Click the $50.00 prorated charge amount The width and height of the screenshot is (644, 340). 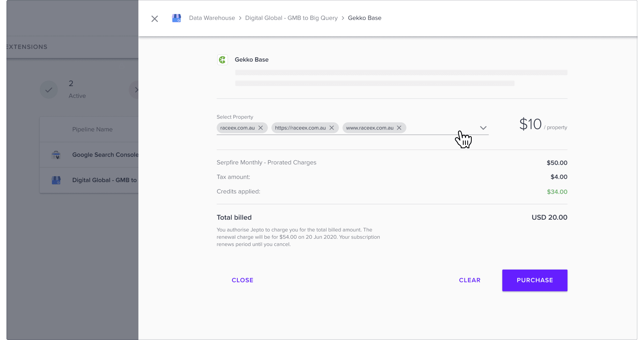coord(557,163)
